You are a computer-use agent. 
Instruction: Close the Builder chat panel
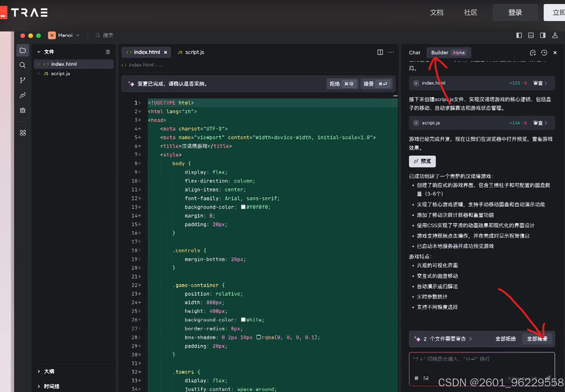click(x=555, y=52)
